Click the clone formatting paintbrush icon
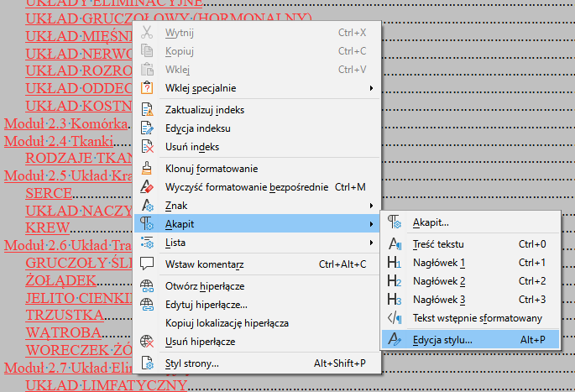Screen dimensions: 575x392 tap(147, 169)
